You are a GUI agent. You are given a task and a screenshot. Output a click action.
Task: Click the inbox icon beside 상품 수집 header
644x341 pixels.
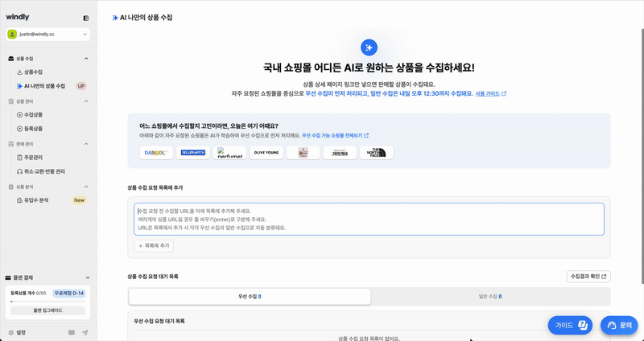click(x=11, y=59)
